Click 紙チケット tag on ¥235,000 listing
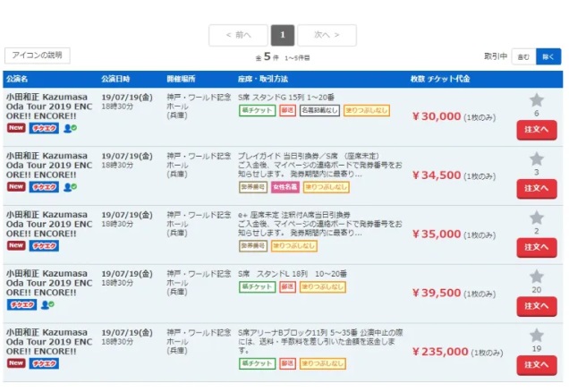Viewport: 569px width, 392px height. click(258, 363)
